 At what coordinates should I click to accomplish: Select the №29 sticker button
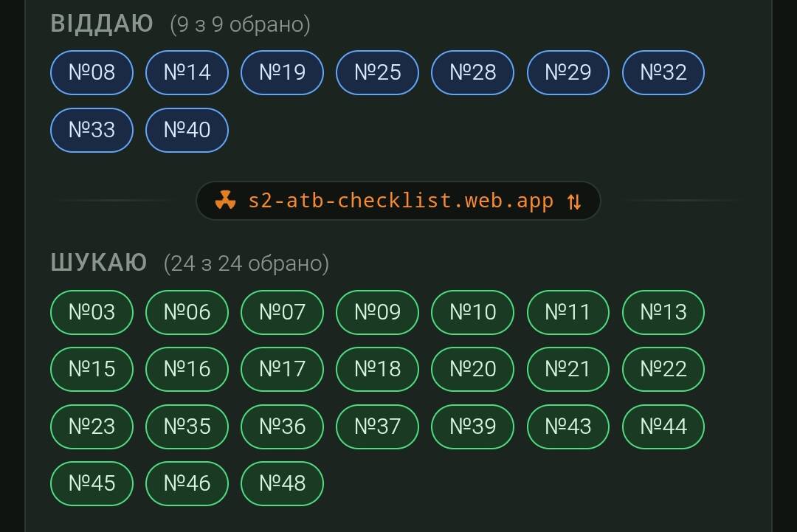click(568, 72)
